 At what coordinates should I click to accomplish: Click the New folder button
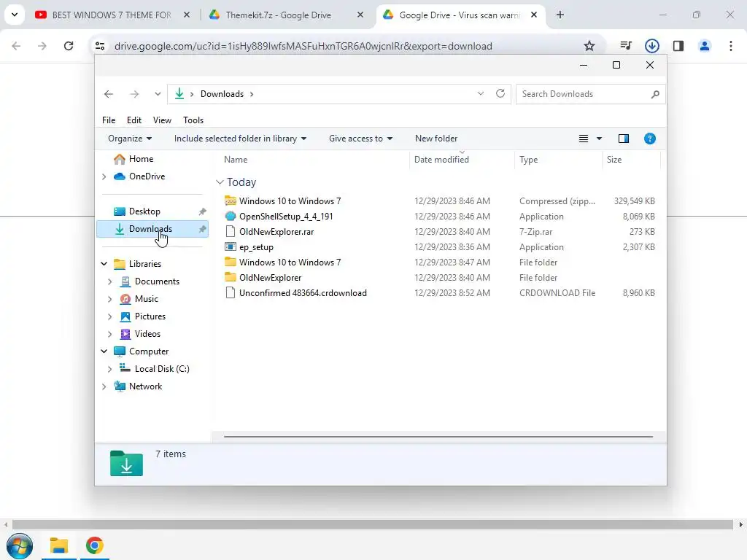point(436,139)
